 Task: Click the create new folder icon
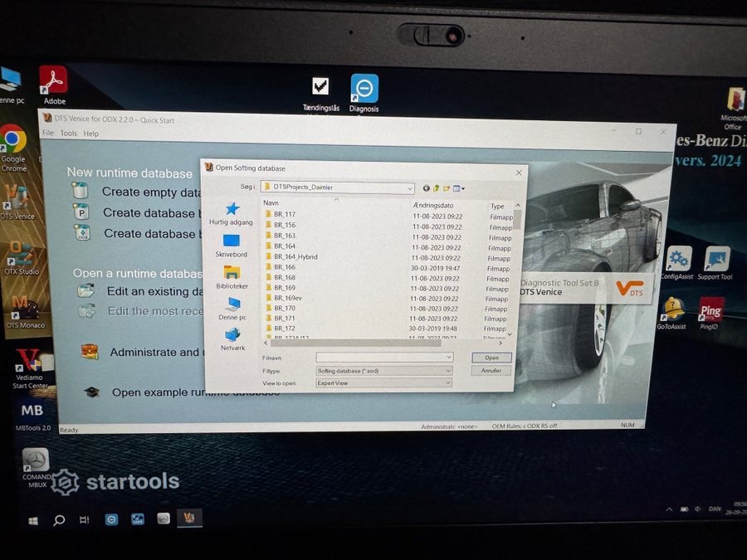(447, 188)
